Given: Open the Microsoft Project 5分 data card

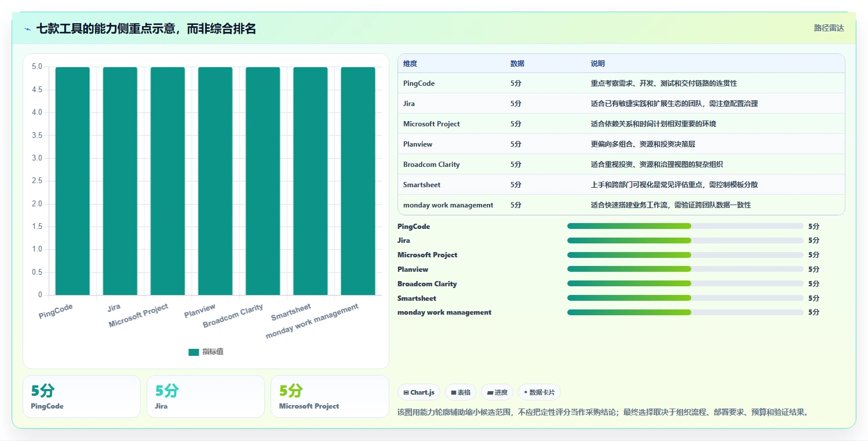Looking at the screenshot, I should coord(330,396).
